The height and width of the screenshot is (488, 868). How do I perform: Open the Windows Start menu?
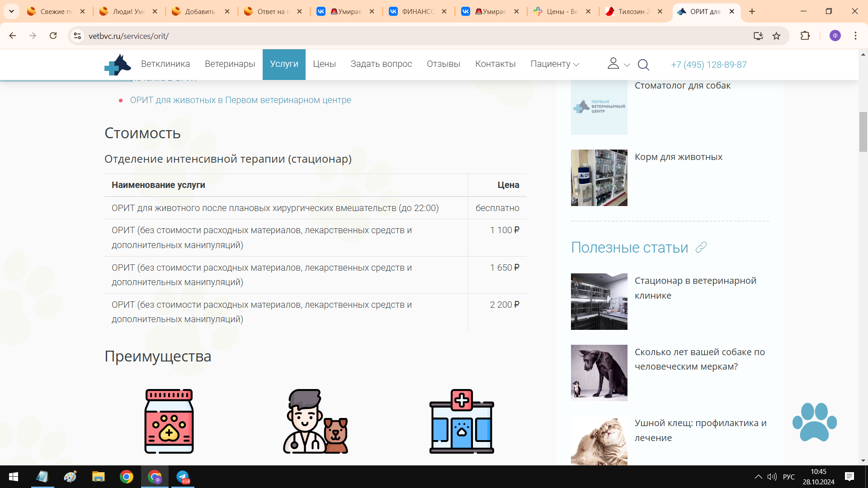(x=14, y=477)
